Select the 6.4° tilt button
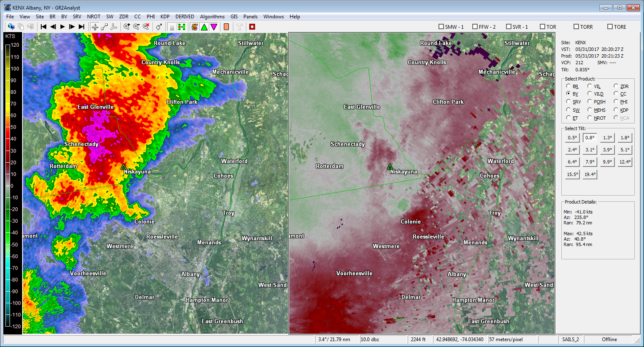This screenshot has width=644, height=347. [x=572, y=162]
